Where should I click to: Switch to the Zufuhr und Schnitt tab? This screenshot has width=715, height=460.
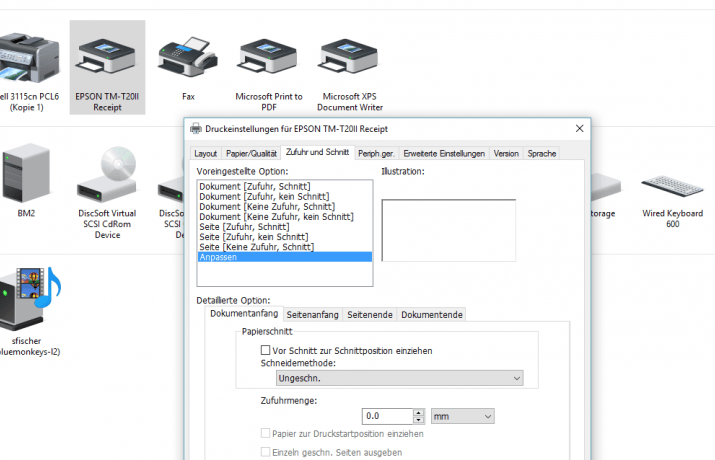coord(317,152)
